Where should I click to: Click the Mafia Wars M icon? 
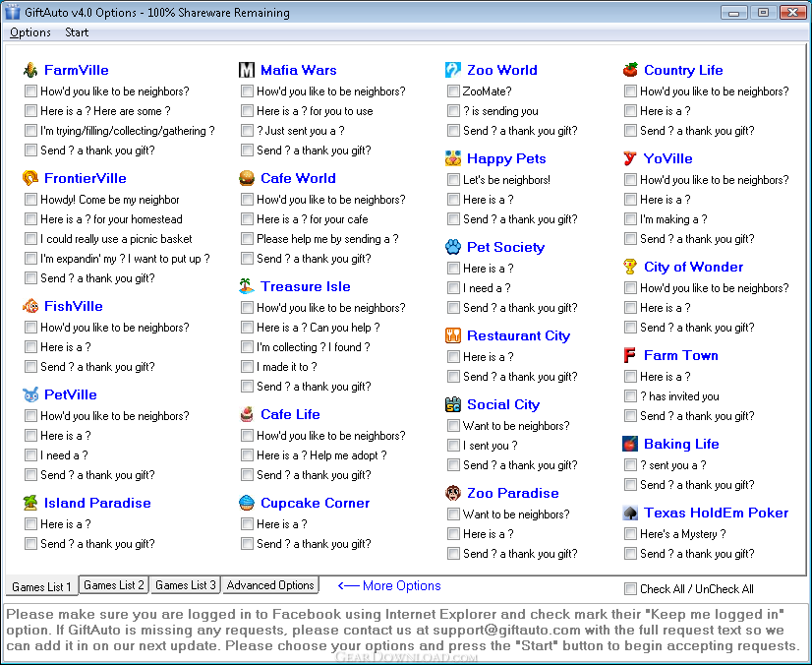point(247,70)
